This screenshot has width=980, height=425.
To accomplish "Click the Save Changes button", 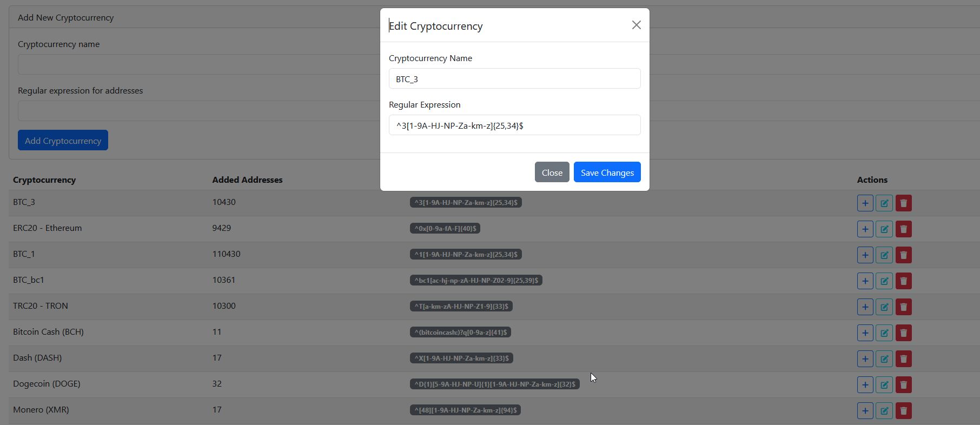I will tap(607, 172).
